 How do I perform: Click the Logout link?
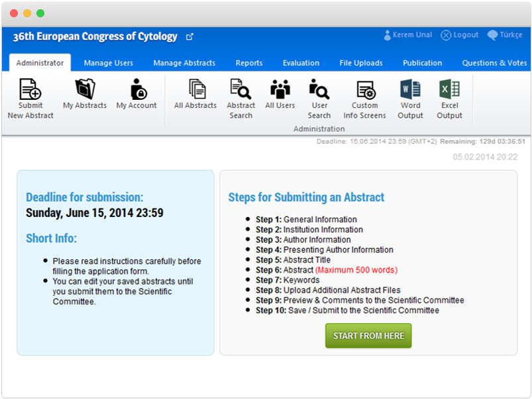[x=459, y=35]
